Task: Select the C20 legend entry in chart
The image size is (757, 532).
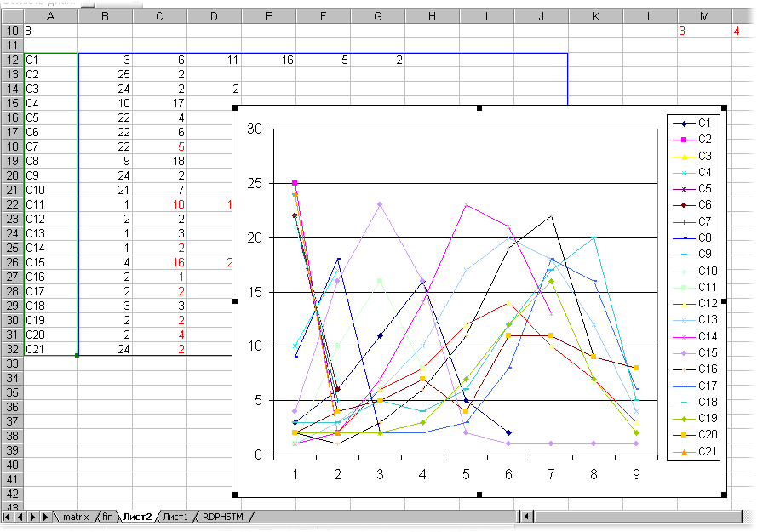Action: [x=694, y=436]
